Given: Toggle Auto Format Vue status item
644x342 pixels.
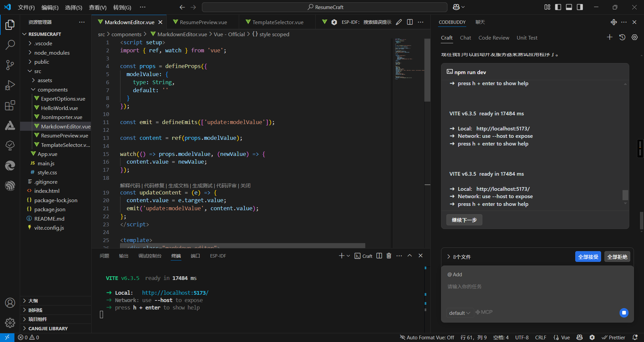Looking at the screenshot, I should tap(427, 337).
